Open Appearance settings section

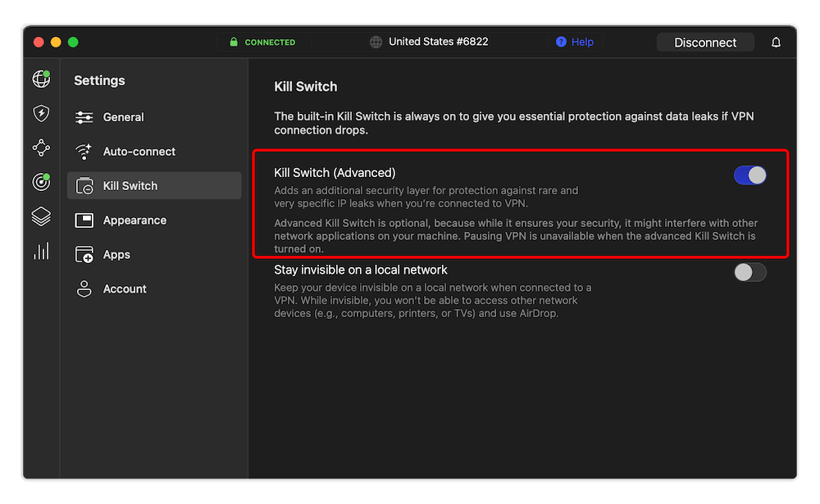154,220
